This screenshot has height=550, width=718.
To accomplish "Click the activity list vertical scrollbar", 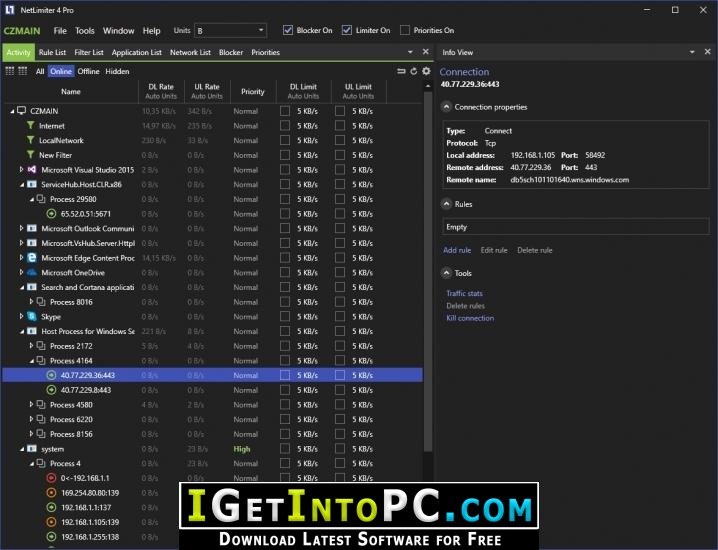I will [x=428, y=270].
